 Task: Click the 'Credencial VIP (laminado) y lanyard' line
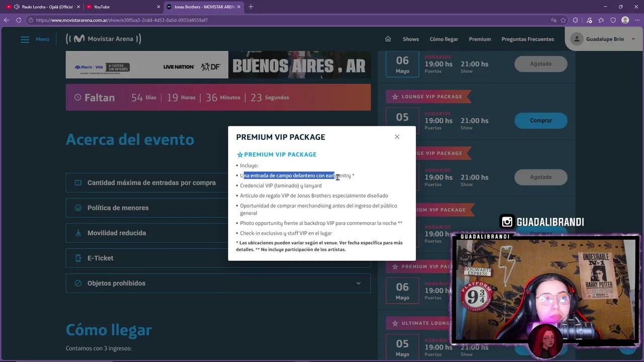click(x=281, y=186)
